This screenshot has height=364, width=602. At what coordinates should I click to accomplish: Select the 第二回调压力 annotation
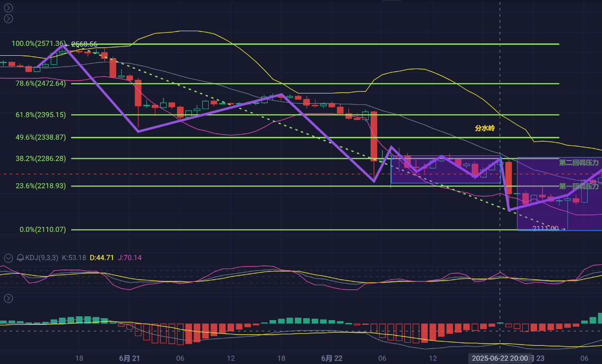(579, 162)
